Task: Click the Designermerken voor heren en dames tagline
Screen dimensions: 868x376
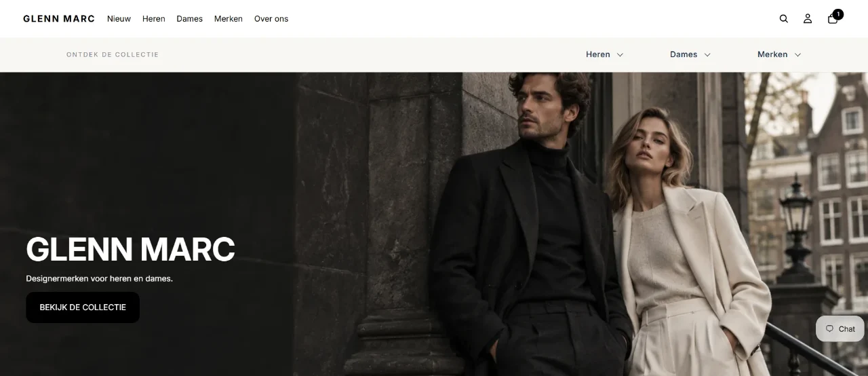Action: (x=100, y=278)
